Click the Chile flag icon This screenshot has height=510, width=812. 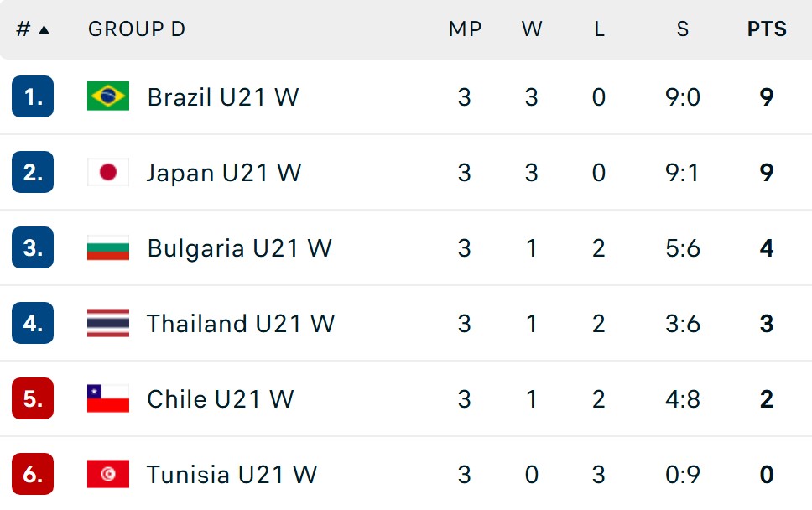107,398
